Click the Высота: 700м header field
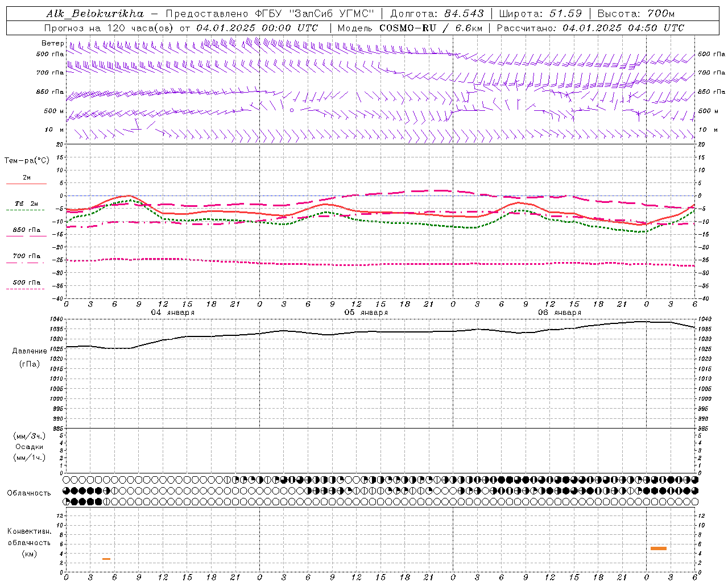This screenshot has width=728, height=582. click(636, 14)
